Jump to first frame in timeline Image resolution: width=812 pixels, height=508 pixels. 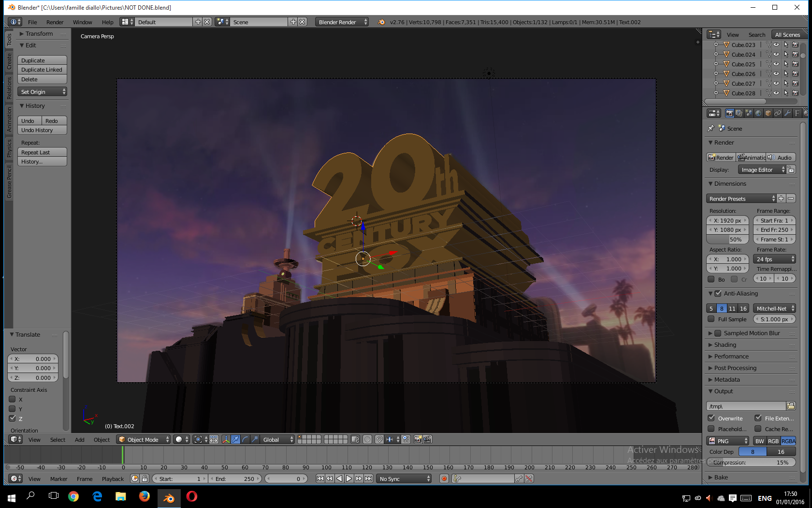[320, 478]
